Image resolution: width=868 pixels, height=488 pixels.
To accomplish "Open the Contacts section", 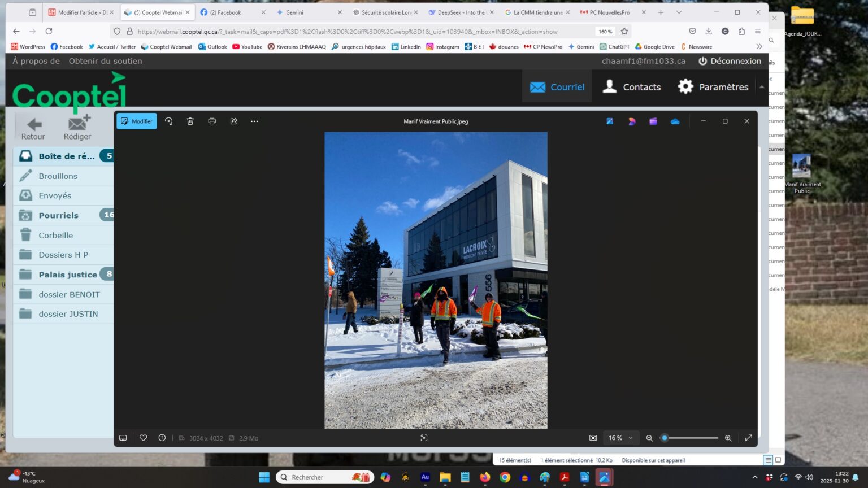I will pyautogui.click(x=632, y=87).
